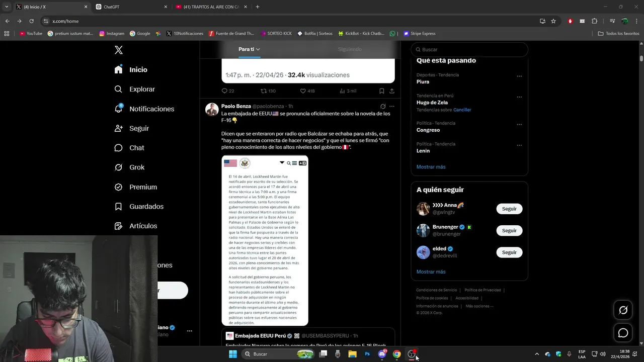Open Premium from the sidebar
The height and width of the screenshot is (362, 644).
pyautogui.click(x=135, y=187)
